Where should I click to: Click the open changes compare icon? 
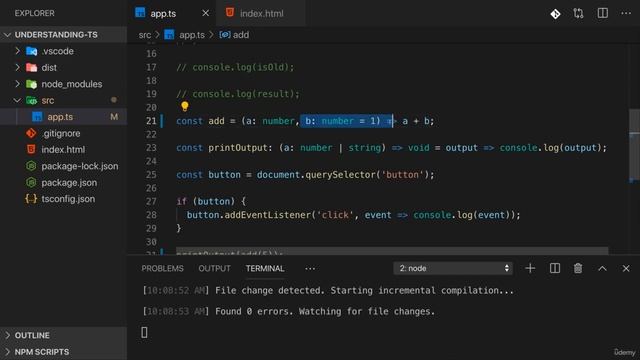coord(578,13)
